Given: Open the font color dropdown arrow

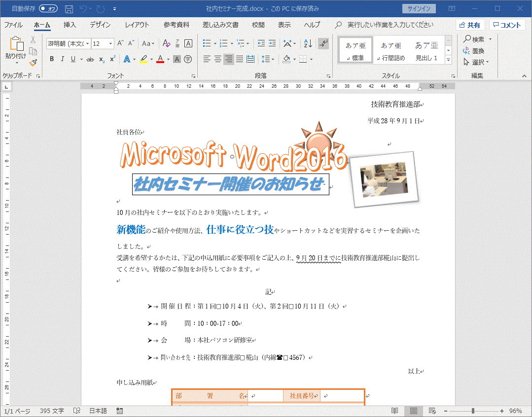Looking at the screenshot, I should coord(168,59).
